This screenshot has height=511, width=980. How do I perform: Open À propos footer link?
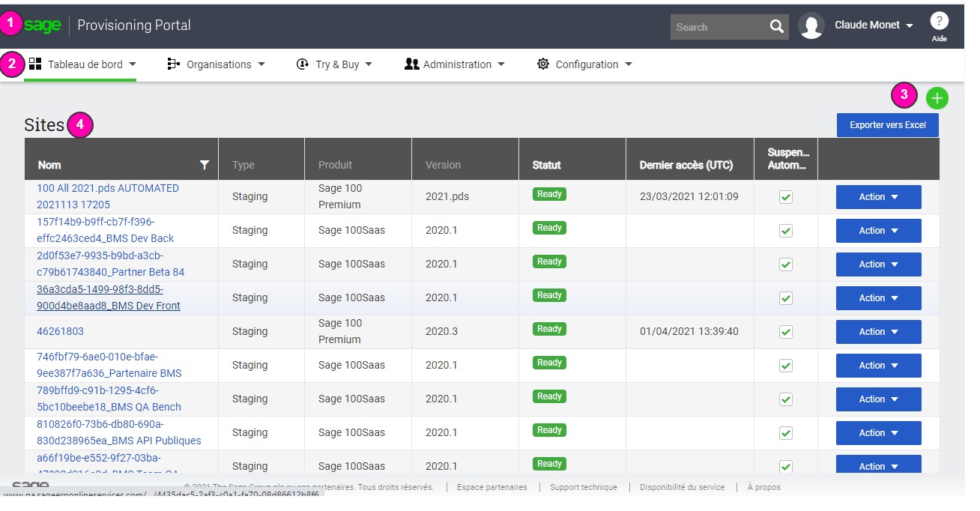764,487
